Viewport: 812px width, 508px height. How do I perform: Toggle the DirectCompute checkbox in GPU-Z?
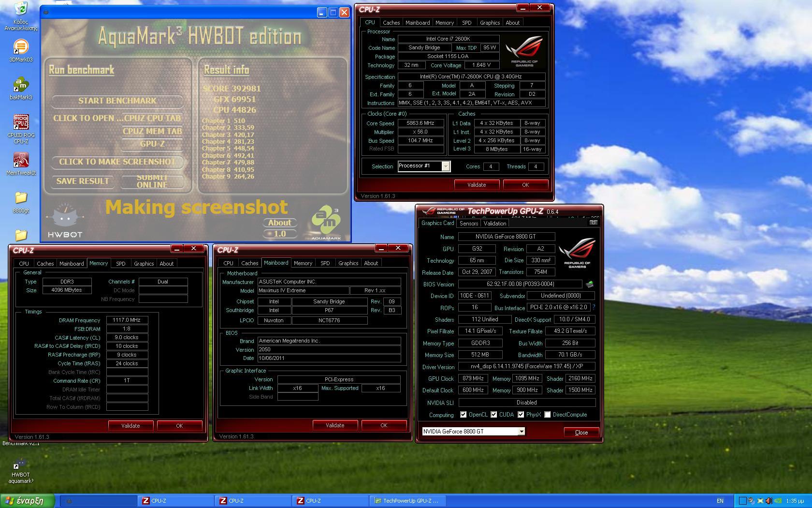pos(547,415)
